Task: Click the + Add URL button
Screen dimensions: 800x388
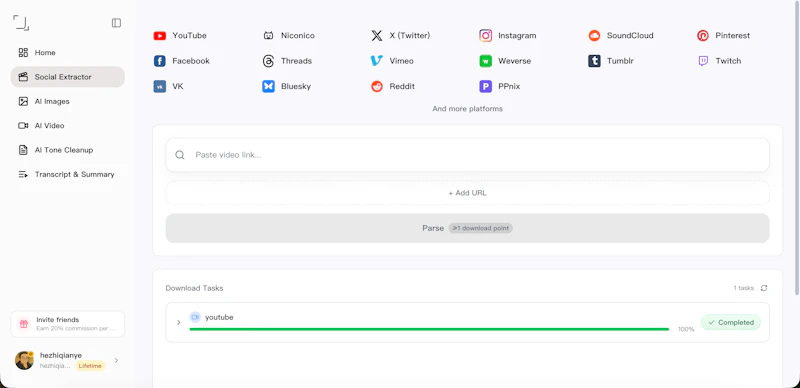Action: (x=467, y=193)
